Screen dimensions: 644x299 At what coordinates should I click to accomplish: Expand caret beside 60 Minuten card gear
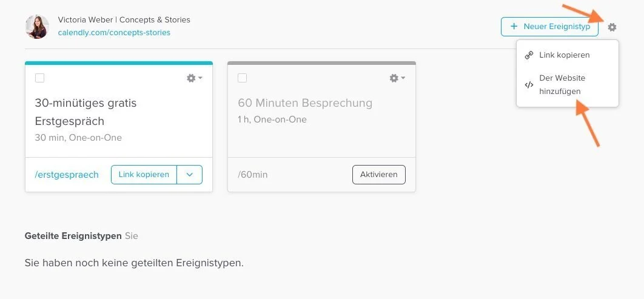403,78
